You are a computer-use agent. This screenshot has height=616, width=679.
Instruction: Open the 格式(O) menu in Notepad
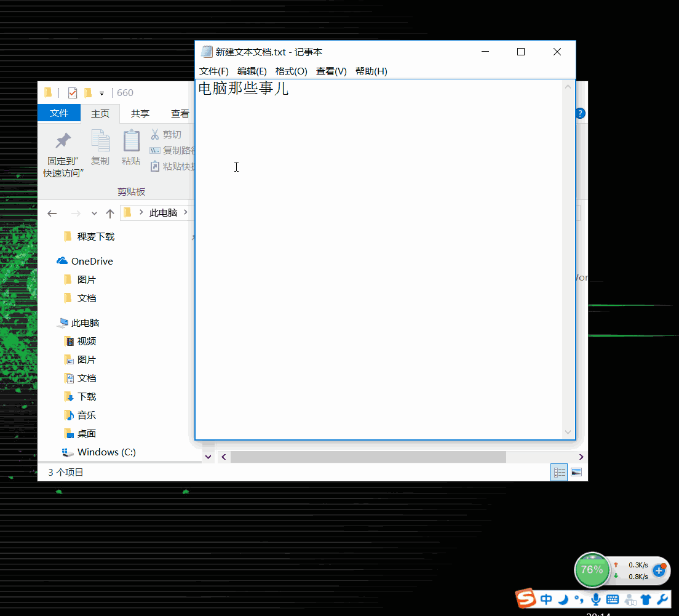tap(291, 71)
